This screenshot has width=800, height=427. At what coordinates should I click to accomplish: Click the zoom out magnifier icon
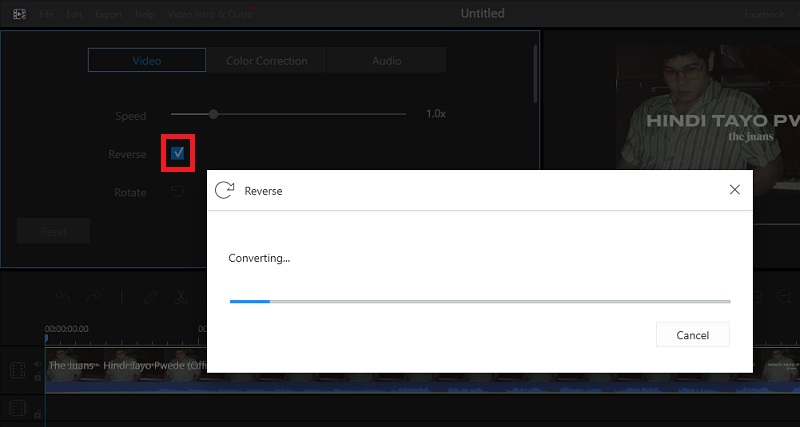[x=784, y=297]
